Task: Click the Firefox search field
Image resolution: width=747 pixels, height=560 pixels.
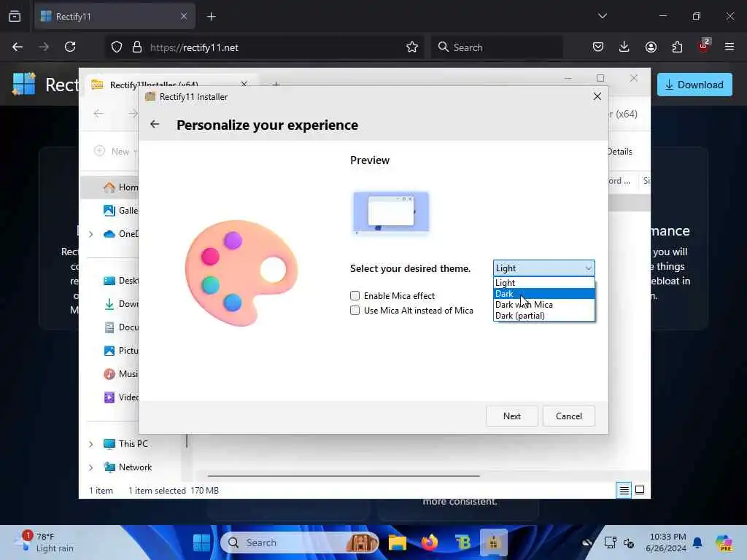Action: (x=496, y=47)
